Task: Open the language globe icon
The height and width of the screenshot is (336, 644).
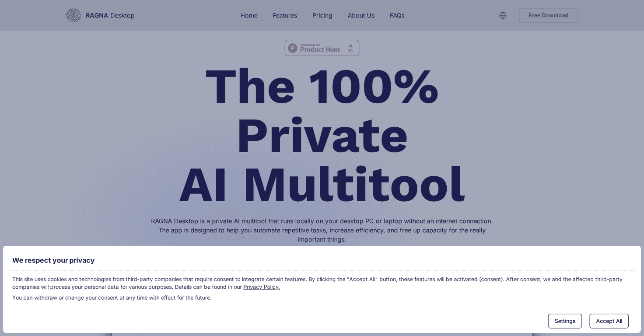Action: pyautogui.click(x=503, y=15)
